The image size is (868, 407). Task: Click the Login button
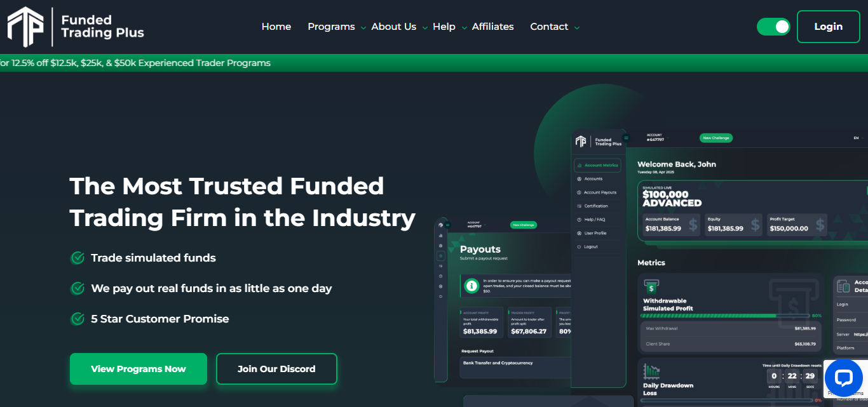coord(828,27)
